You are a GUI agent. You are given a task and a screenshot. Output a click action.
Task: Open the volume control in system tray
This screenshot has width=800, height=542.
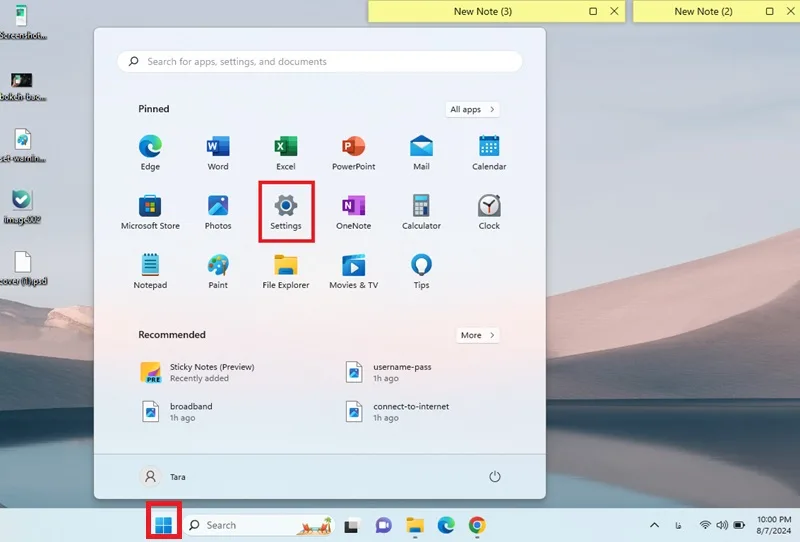[721, 525]
